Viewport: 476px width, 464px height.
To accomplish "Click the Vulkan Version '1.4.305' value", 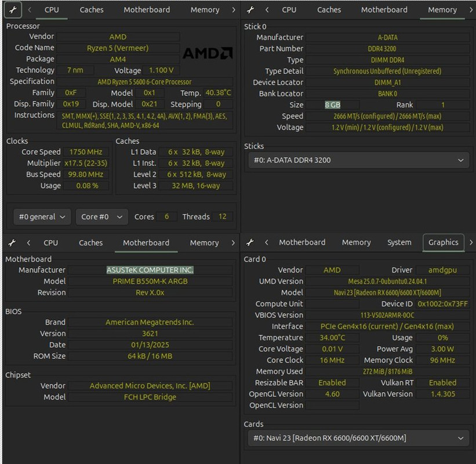I will pyautogui.click(x=442, y=394).
